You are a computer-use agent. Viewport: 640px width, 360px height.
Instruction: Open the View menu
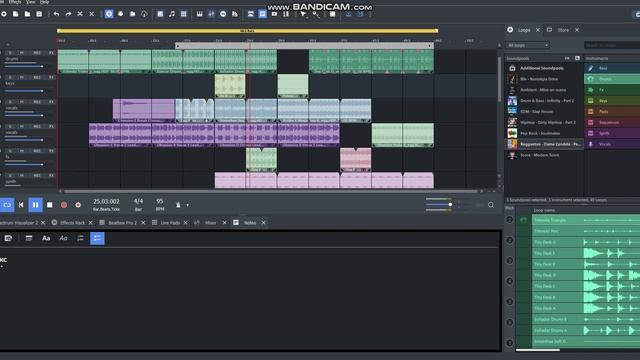(31, 2)
